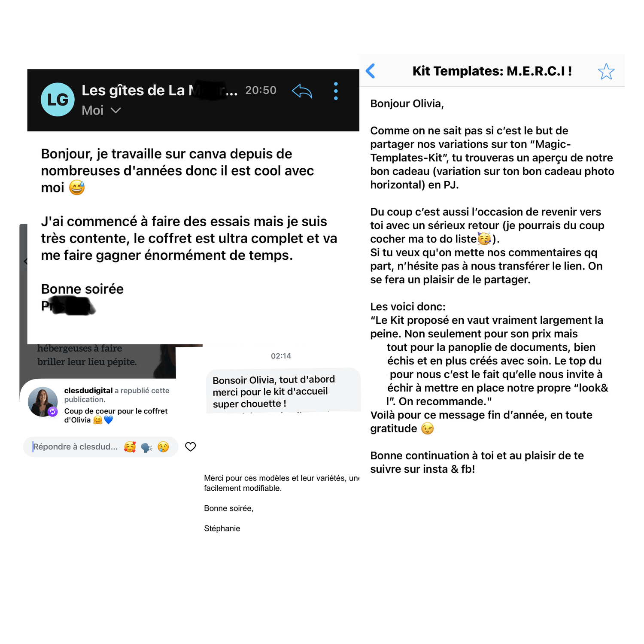The height and width of the screenshot is (644, 644).
Task: Send the speaking head emoji reaction
Action: [146, 447]
